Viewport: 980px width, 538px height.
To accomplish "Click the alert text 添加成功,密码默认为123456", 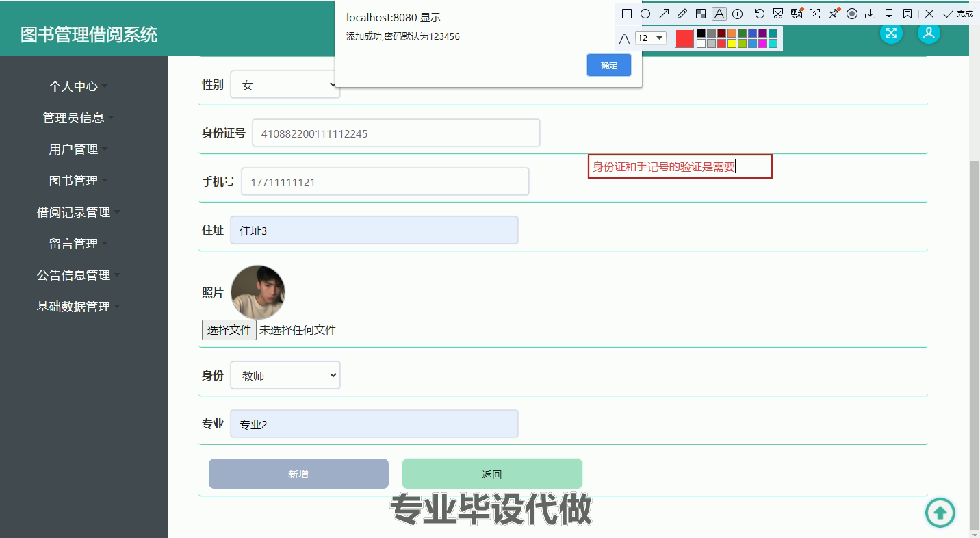I will (x=403, y=36).
